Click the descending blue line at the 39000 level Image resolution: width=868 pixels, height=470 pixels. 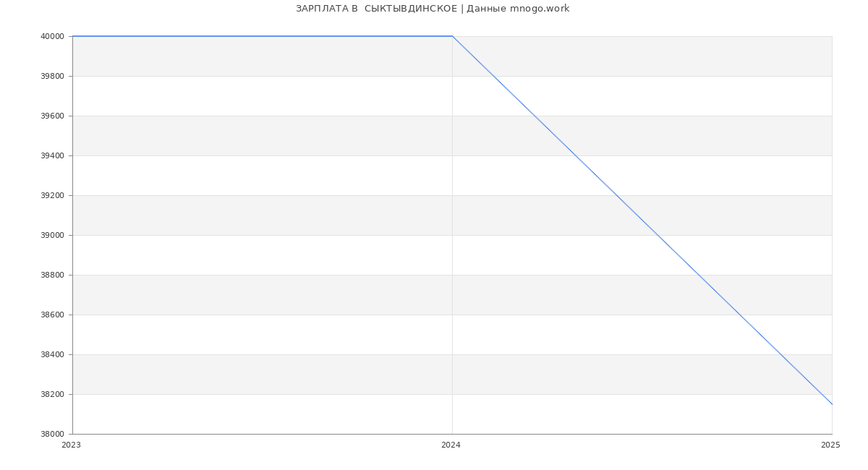(x=658, y=235)
